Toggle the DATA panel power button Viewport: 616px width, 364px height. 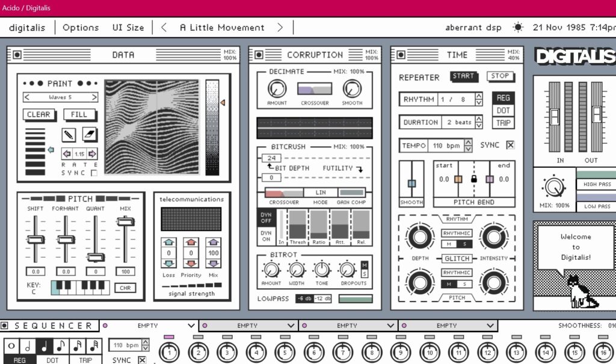[16, 55]
